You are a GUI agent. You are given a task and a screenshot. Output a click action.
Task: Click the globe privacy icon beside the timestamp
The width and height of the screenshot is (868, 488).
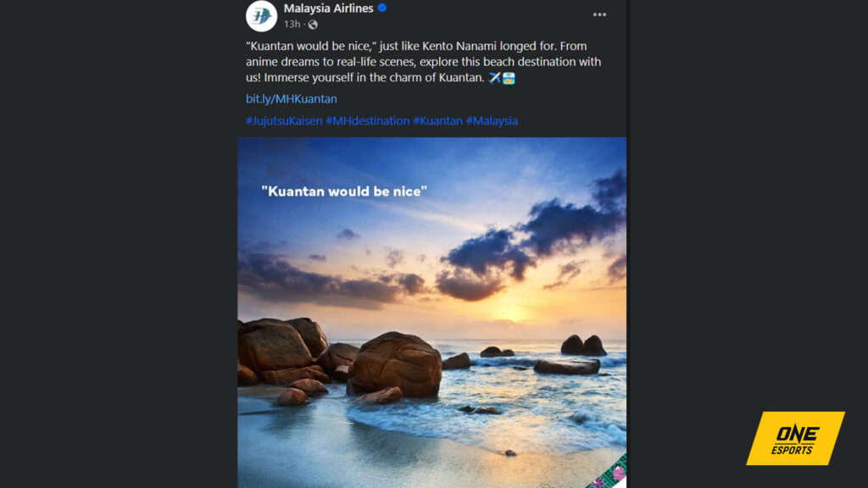(312, 25)
